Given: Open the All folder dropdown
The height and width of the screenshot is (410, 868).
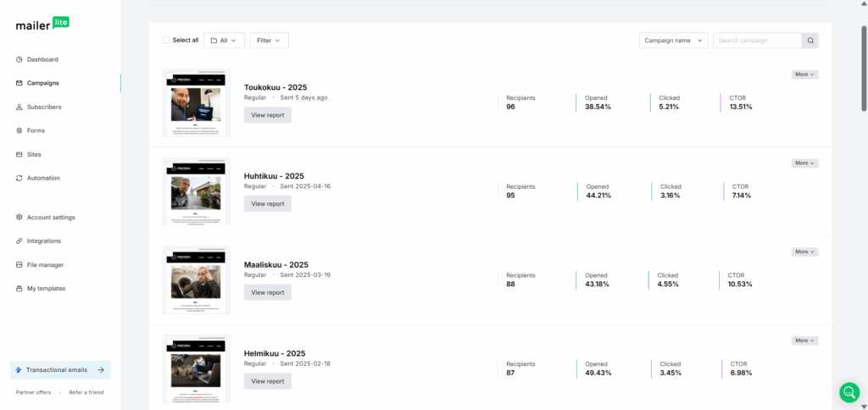Looking at the screenshot, I should [x=224, y=41].
